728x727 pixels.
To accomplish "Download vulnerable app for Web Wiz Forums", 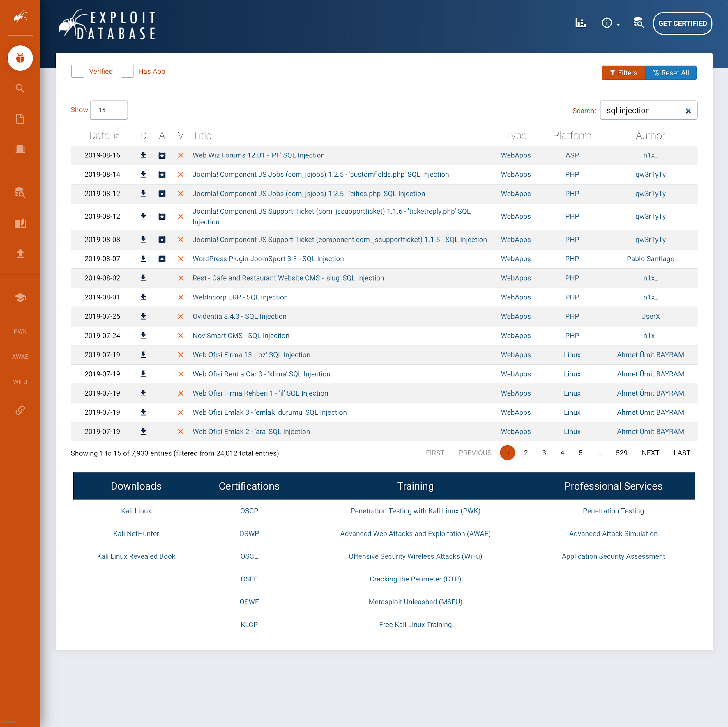I will [162, 155].
